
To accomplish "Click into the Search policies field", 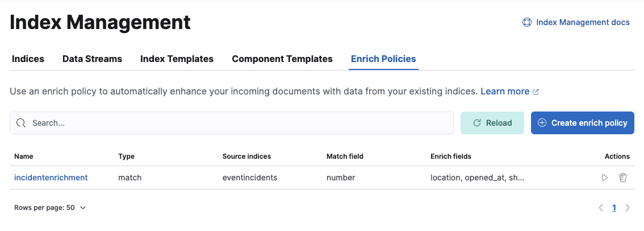I will pos(239,123).
